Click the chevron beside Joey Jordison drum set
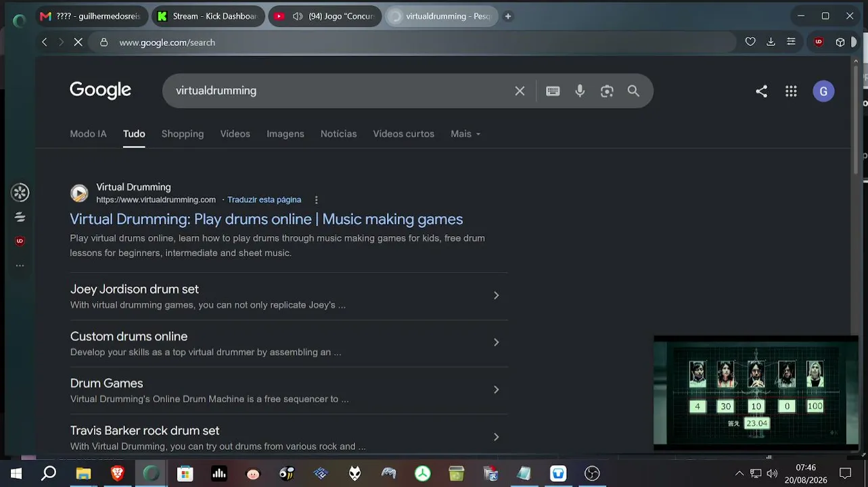Image resolution: width=868 pixels, height=487 pixels. [x=496, y=296]
